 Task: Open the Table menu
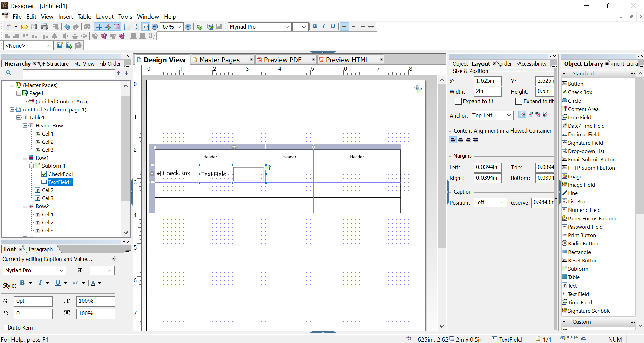[84, 16]
